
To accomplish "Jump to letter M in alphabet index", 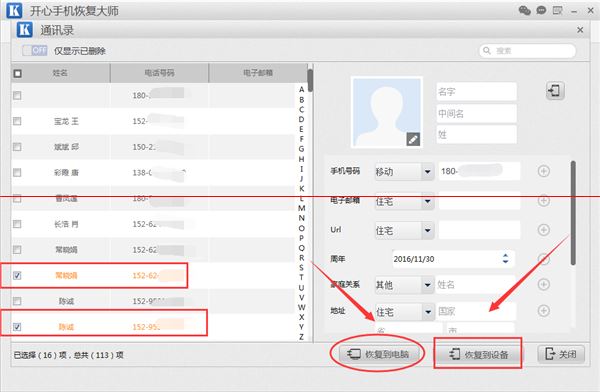I will 302,208.
